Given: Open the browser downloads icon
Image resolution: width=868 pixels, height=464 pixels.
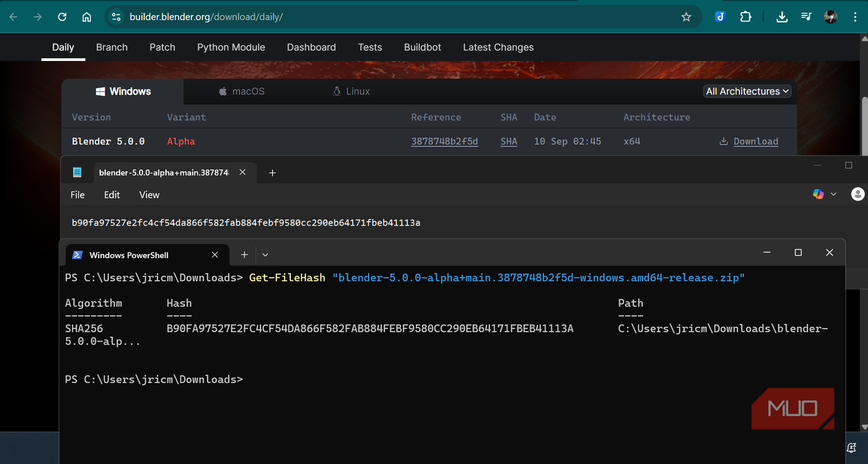Looking at the screenshot, I should coord(782,17).
